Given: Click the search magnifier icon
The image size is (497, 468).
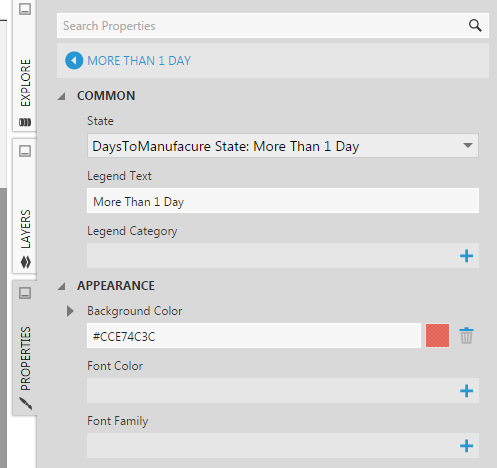Looking at the screenshot, I should coord(475,25).
